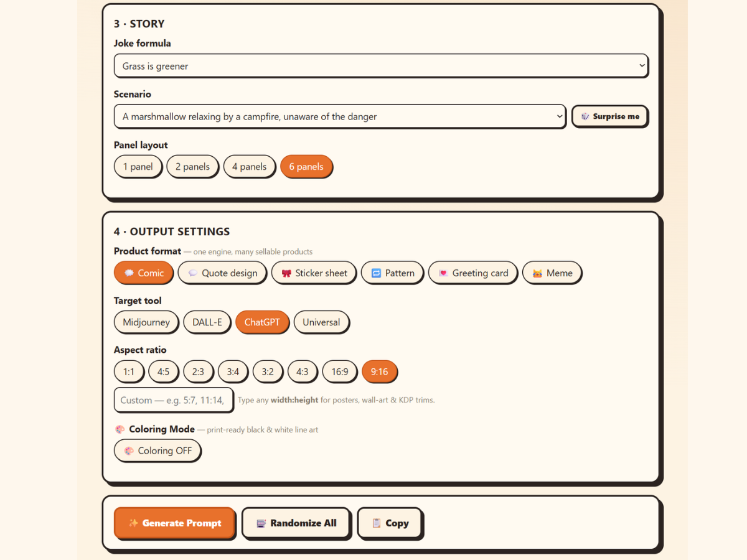The width and height of the screenshot is (747, 560).
Task: Choose the 1 panel layout option
Action: coord(138,167)
